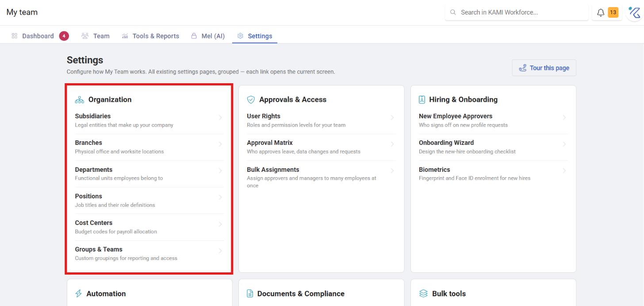
Task: Expand the Subsidiaries row chevron
Action: [x=220, y=118]
